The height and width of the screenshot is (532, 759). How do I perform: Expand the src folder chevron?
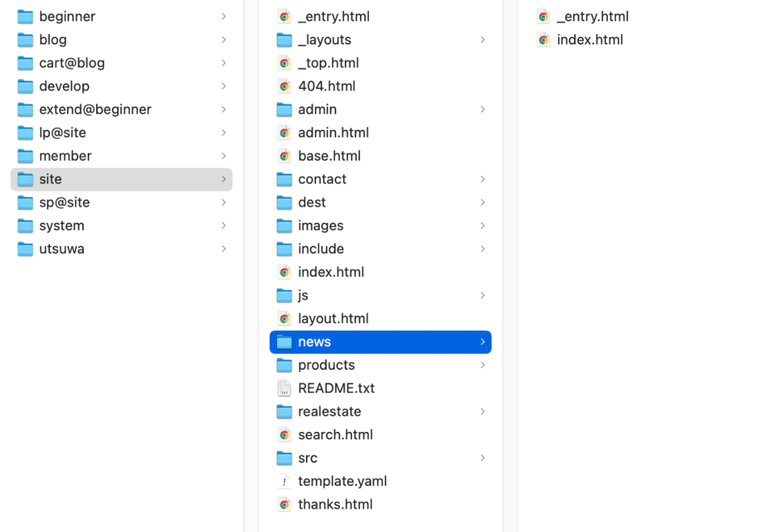point(482,458)
